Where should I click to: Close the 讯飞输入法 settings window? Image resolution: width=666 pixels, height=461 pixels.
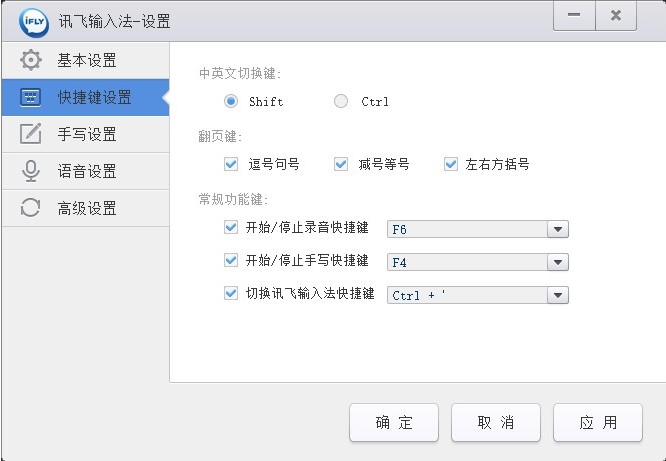click(x=616, y=16)
